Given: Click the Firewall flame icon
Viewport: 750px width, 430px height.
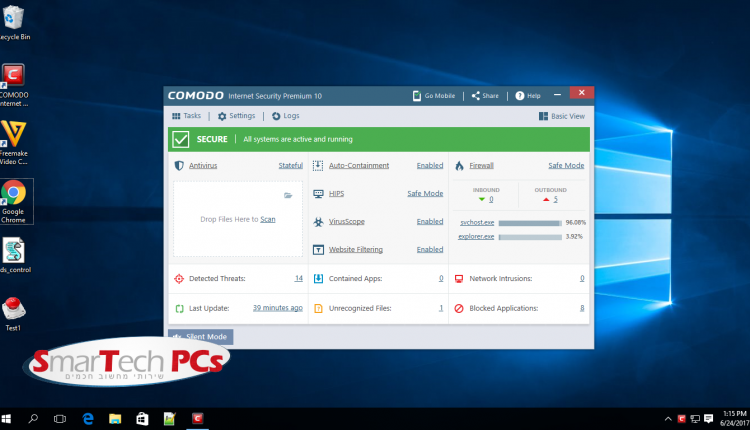Looking at the screenshot, I should pos(459,165).
